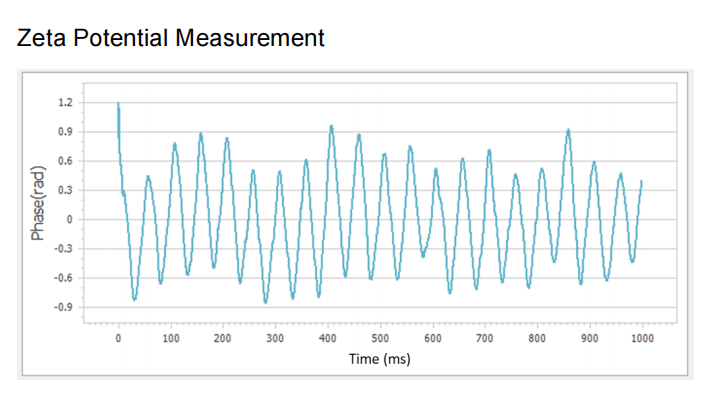Click the -0.6 y-axis tick label
The image size is (711, 395).
tap(63, 278)
